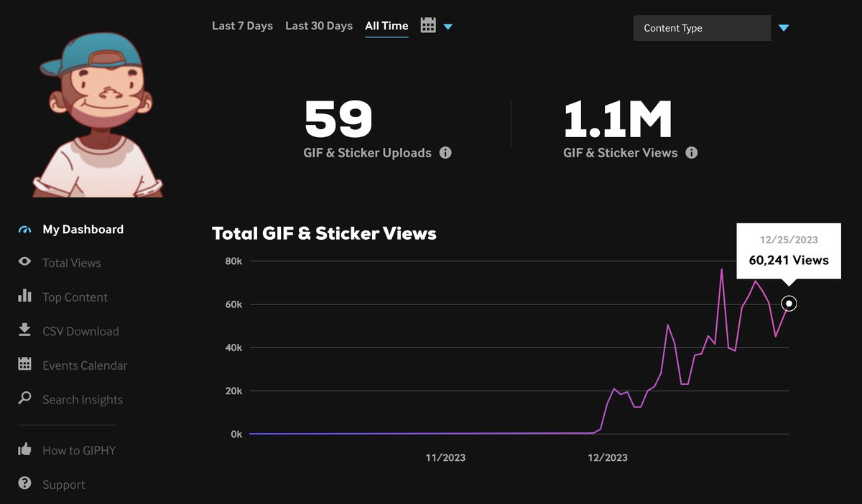Click info icon beside GIF & Sticker Uploads
This screenshot has height=504, width=862.
point(445,152)
